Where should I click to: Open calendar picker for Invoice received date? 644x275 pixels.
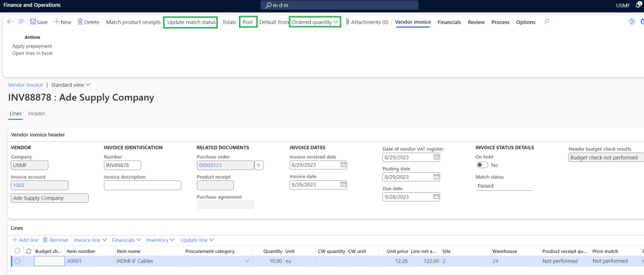(x=343, y=165)
